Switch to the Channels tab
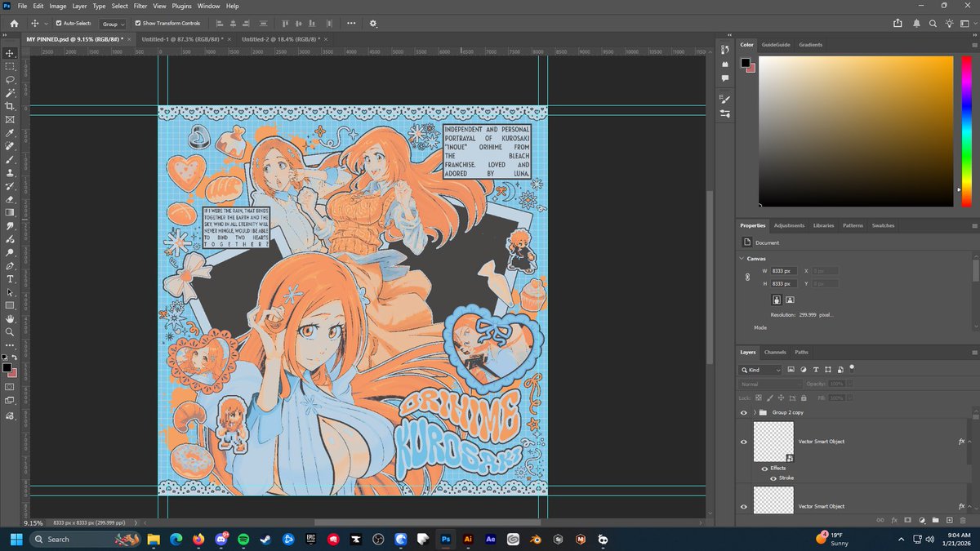 click(775, 352)
